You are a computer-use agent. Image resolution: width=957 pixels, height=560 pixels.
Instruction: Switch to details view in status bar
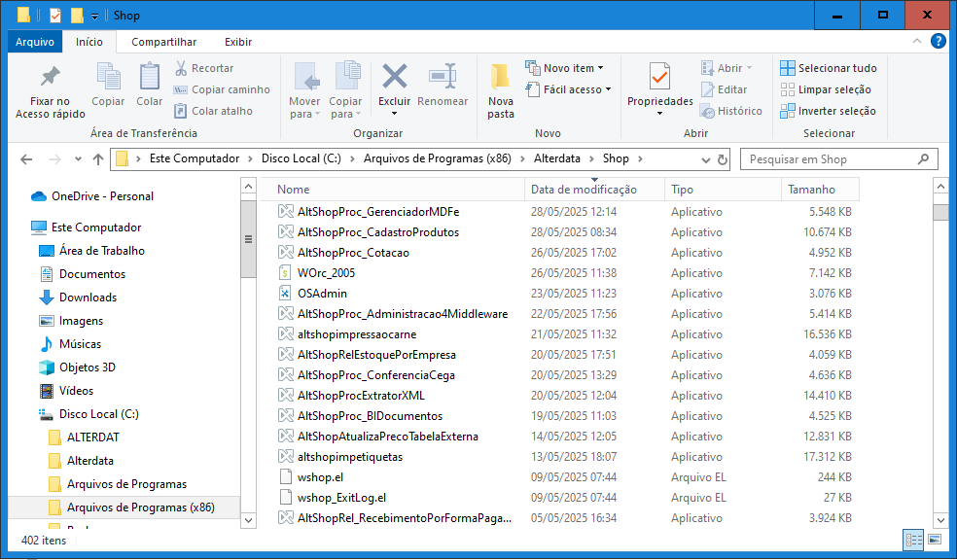(914, 539)
